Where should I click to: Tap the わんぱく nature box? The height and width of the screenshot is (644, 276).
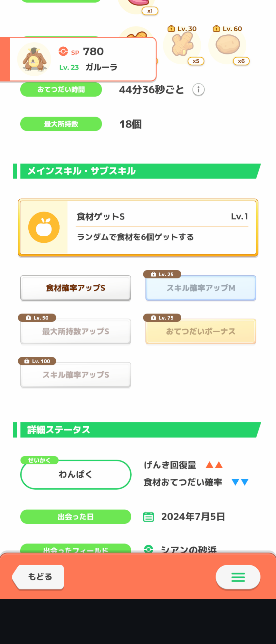[x=76, y=474]
